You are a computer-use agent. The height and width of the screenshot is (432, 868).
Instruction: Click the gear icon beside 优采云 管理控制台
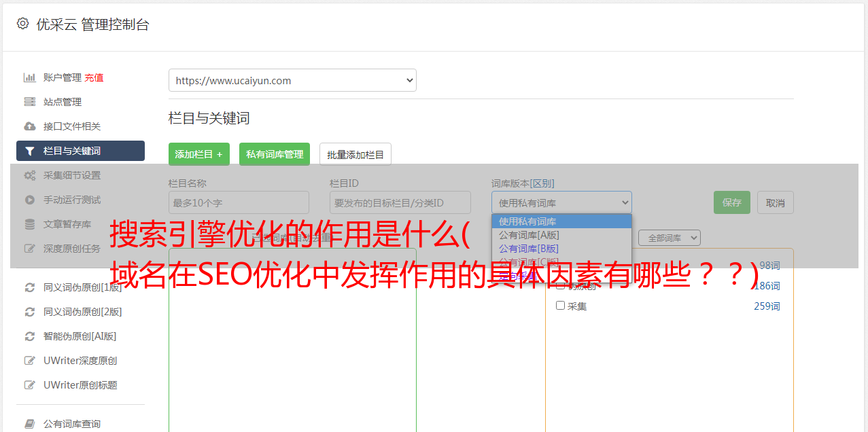[x=22, y=24]
